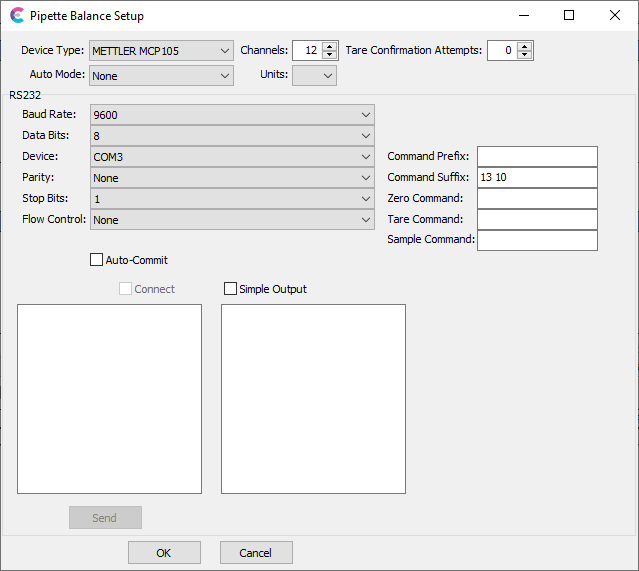
Task: Enable the Auto-Commit checkbox
Action: 97,260
